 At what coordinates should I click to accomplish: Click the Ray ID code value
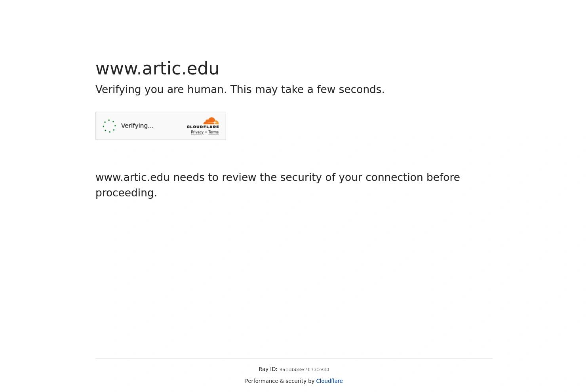(304, 369)
